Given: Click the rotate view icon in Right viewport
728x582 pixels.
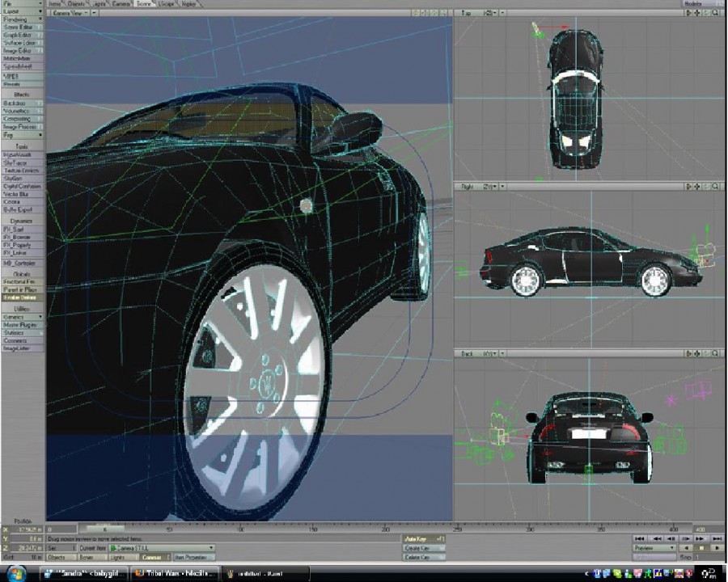Looking at the screenshot, I should [x=707, y=186].
